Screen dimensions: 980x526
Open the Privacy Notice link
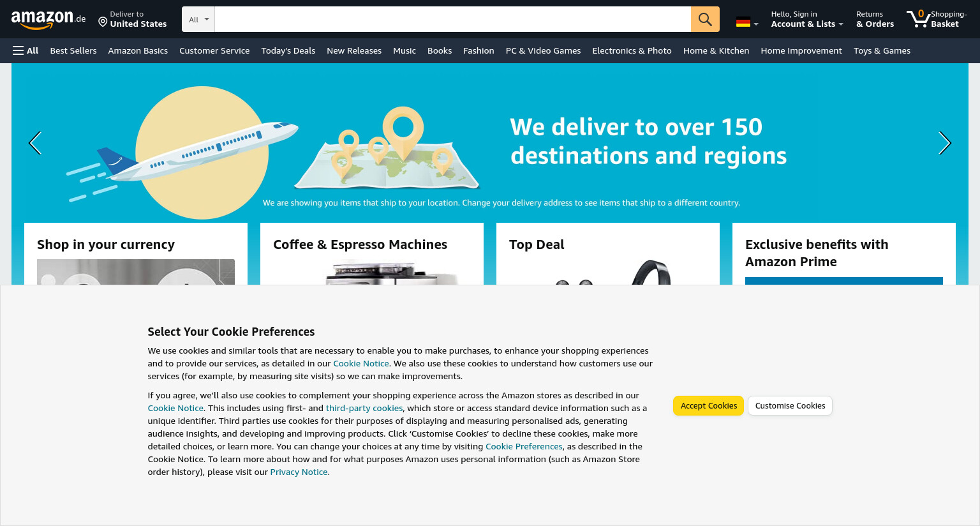[x=299, y=472]
